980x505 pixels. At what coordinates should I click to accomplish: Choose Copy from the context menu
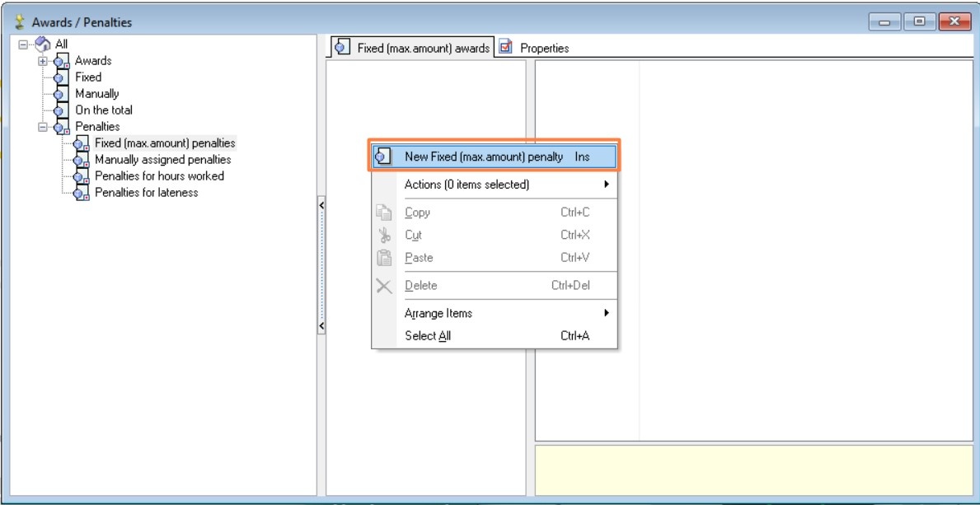tap(495, 213)
